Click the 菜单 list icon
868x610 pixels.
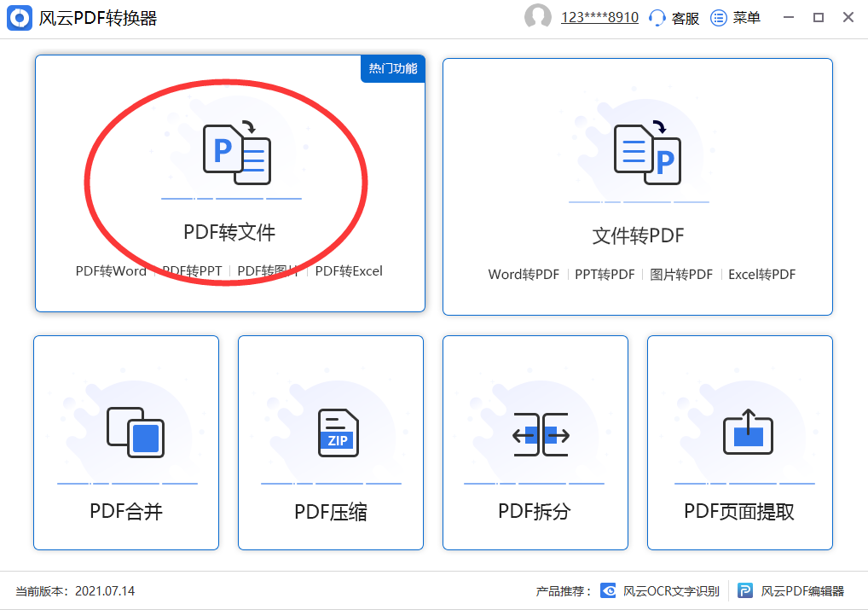point(718,18)
